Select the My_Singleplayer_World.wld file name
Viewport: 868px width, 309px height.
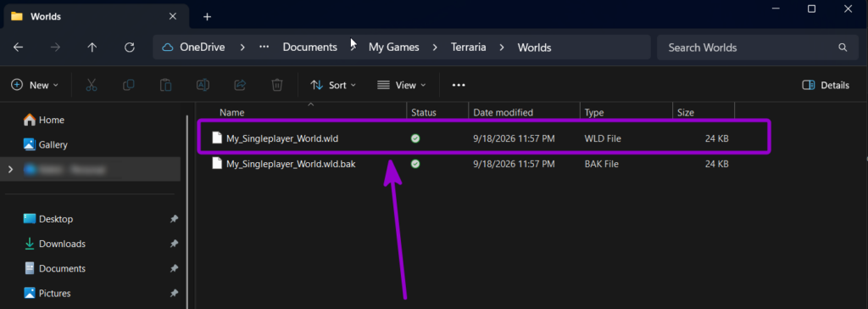point(282,138)
